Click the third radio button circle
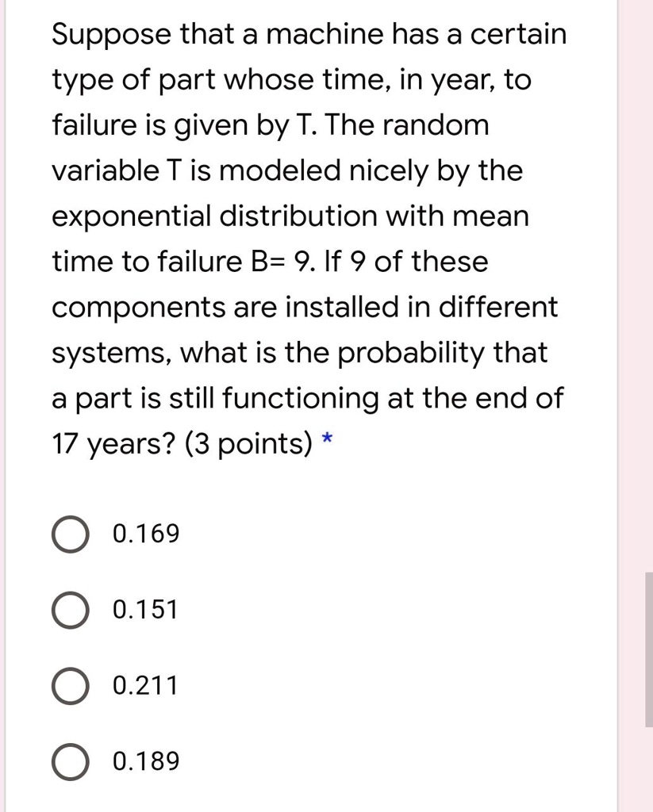 click(70, 687)
